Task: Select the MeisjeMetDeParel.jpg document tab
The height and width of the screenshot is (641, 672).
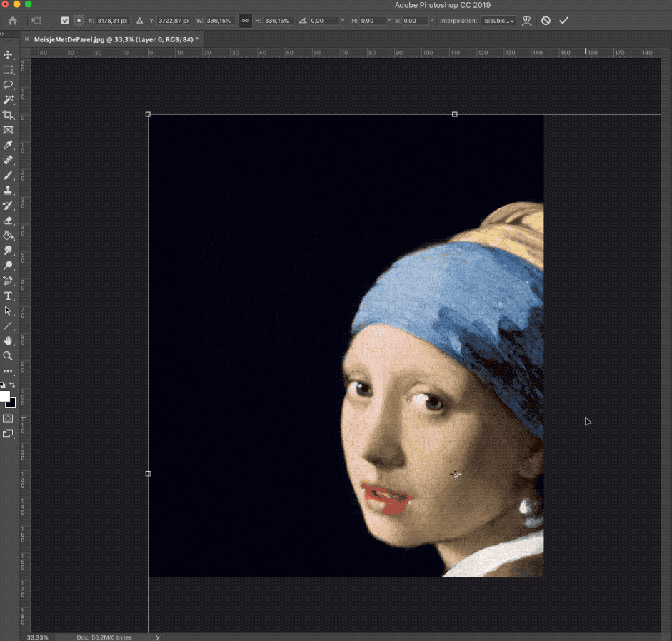Action: pyautogui.click(x=114, y=39)
